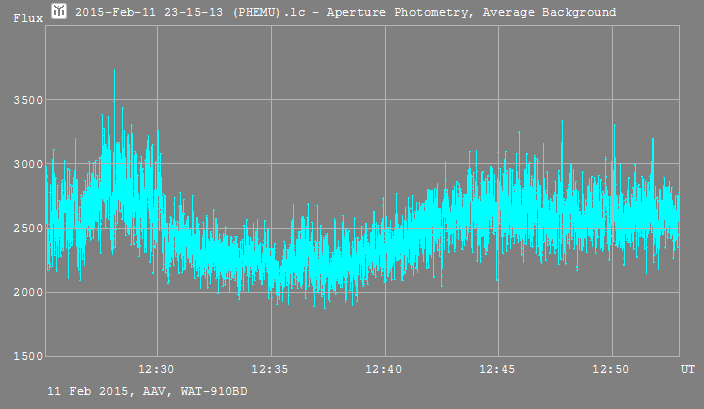Click the 1500 flux axis label
The image size is (704, 409).
point(23,356)
